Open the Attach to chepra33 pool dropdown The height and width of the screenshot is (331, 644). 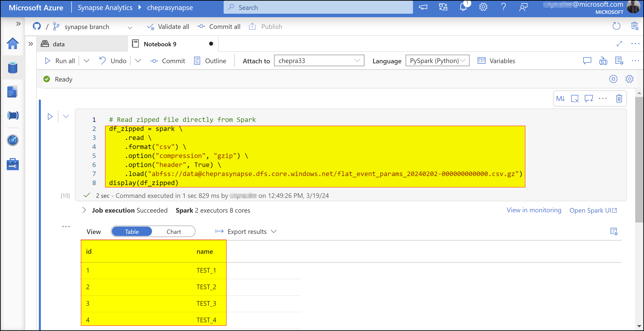[319, 60]
